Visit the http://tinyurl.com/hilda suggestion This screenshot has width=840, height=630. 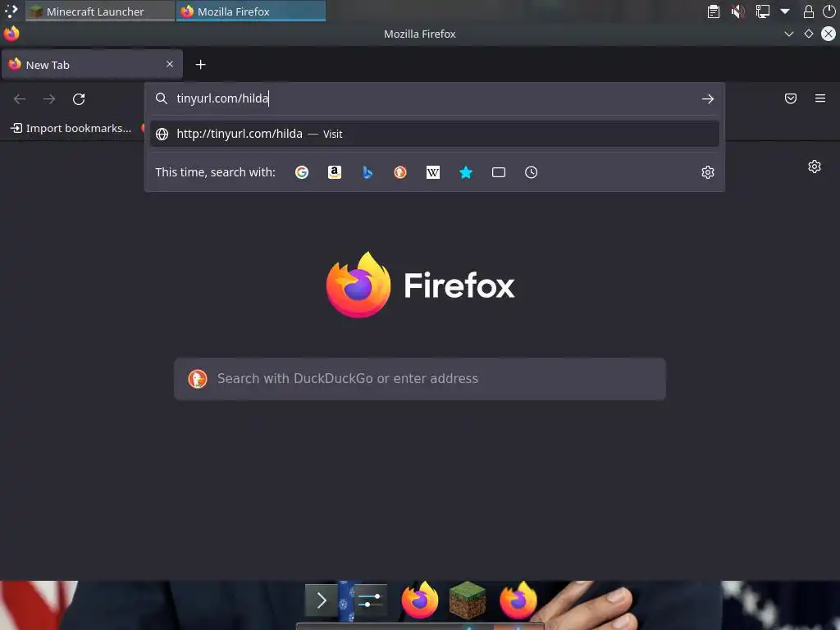coord(435,134)
